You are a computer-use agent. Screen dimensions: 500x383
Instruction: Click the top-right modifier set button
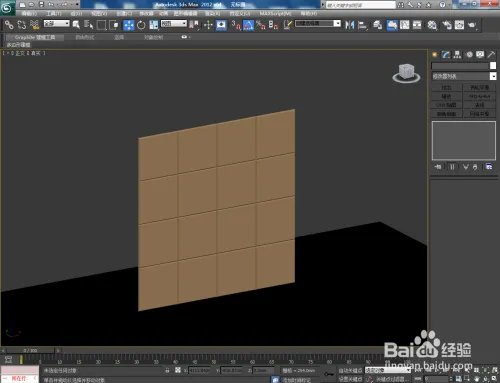click(480, 87)
